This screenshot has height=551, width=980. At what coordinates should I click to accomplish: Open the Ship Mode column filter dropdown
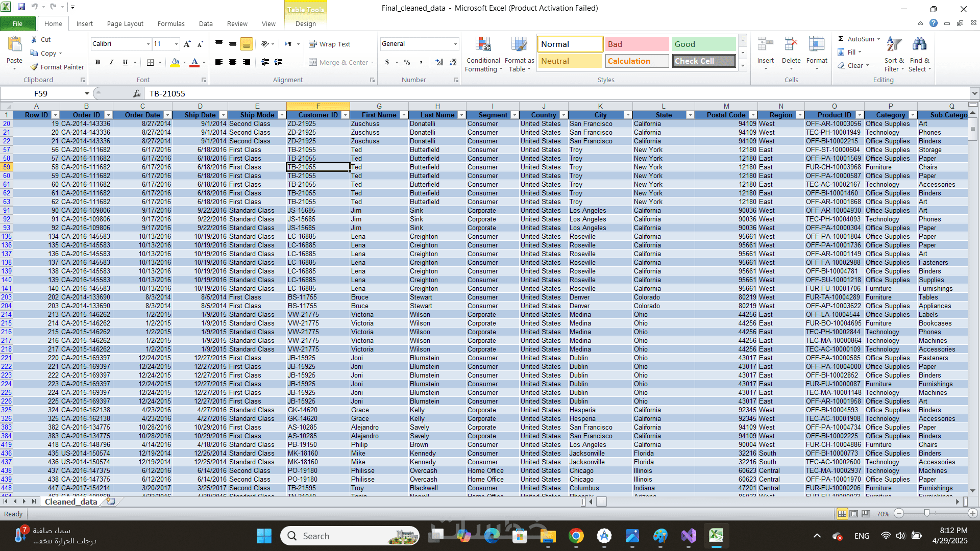tap(282, 115)
